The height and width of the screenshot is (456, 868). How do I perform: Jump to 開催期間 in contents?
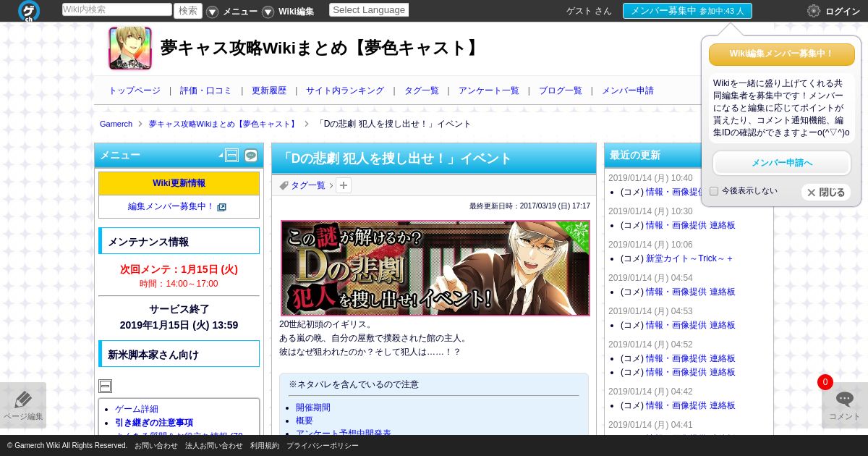click(x=313, y=408)
